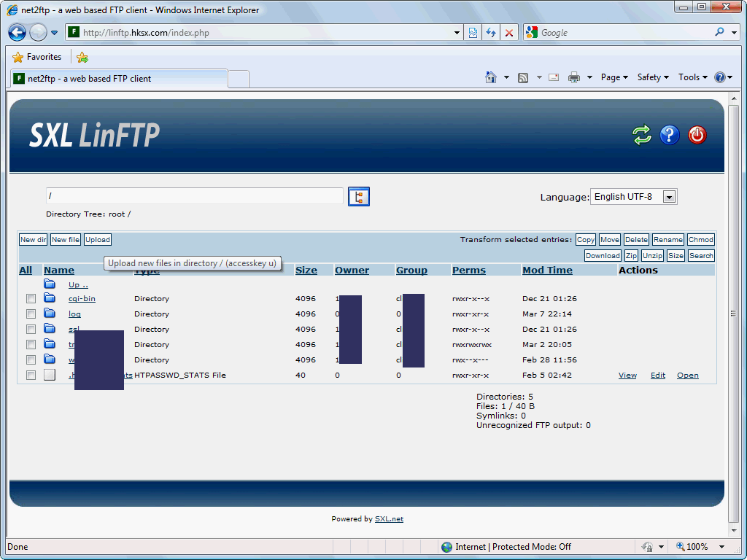747x560 pixels.
Task: Open the recent pages dropdown arrow
Action: pyautogui.click(x=54, y=32)
